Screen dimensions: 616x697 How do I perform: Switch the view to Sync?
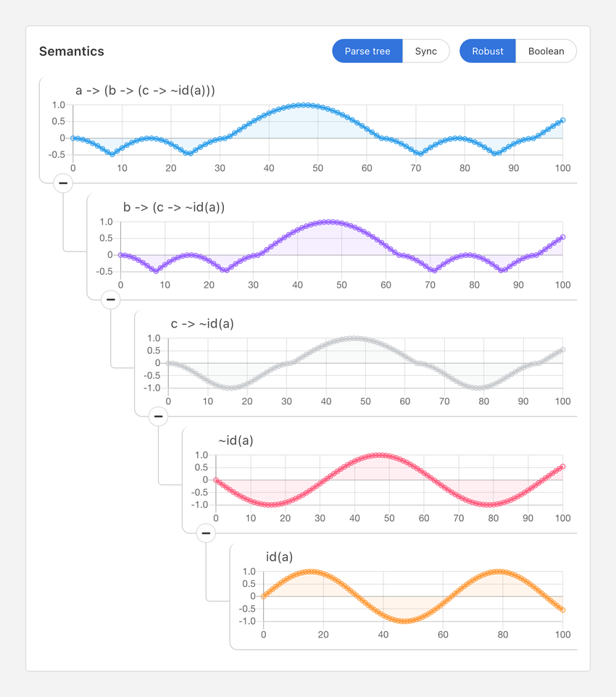point(426,51)
